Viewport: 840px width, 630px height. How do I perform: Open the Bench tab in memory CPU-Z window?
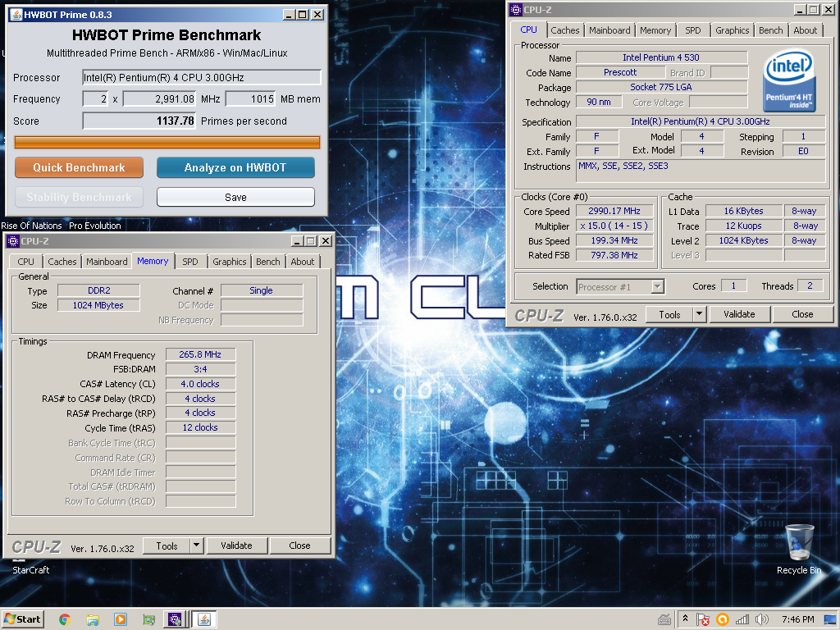(268, 262)
